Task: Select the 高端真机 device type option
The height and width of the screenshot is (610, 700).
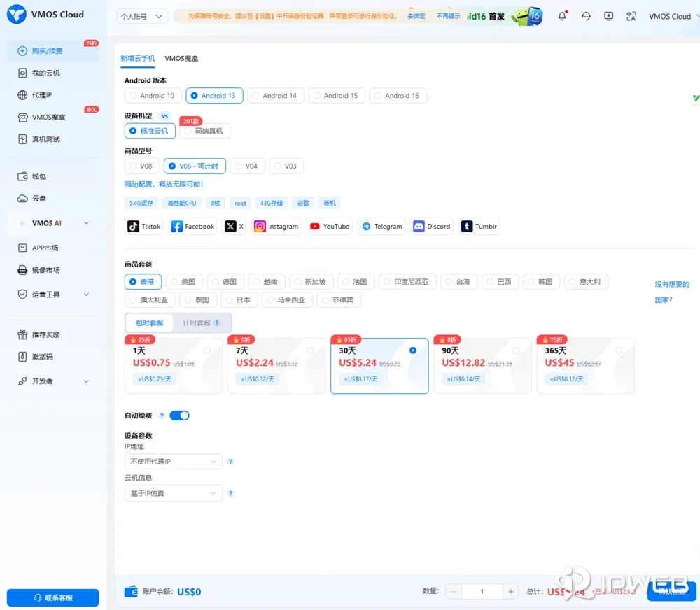Action: (x=206, y=131)
